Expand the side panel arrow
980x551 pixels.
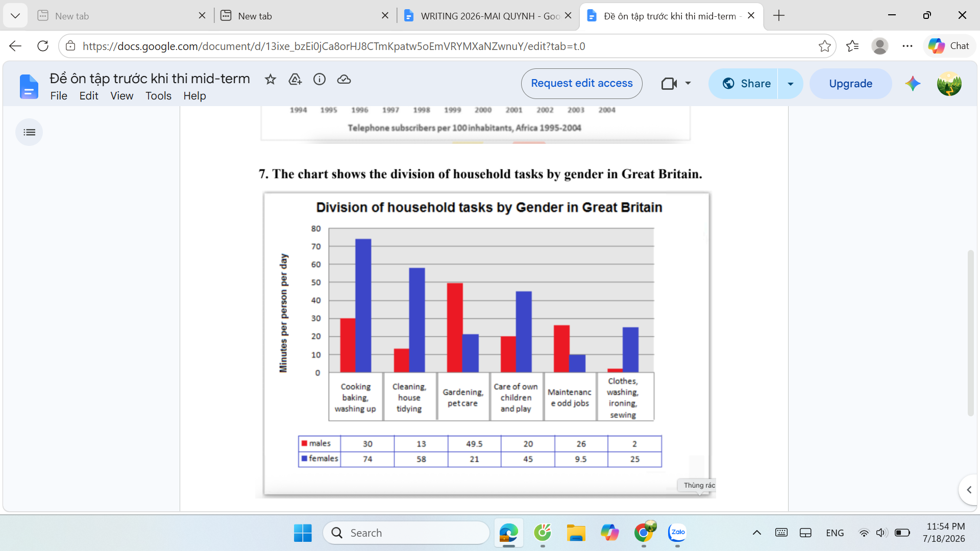(x=969, y=490)
